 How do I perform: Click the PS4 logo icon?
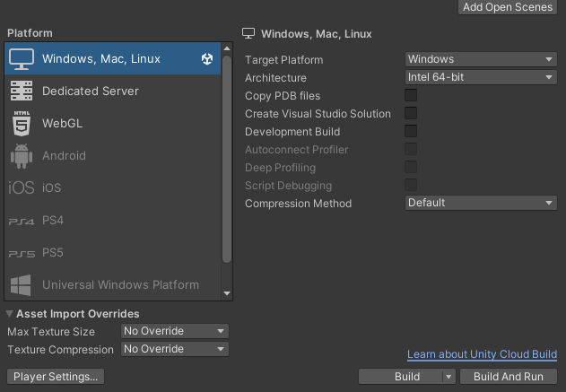(22, 221)
